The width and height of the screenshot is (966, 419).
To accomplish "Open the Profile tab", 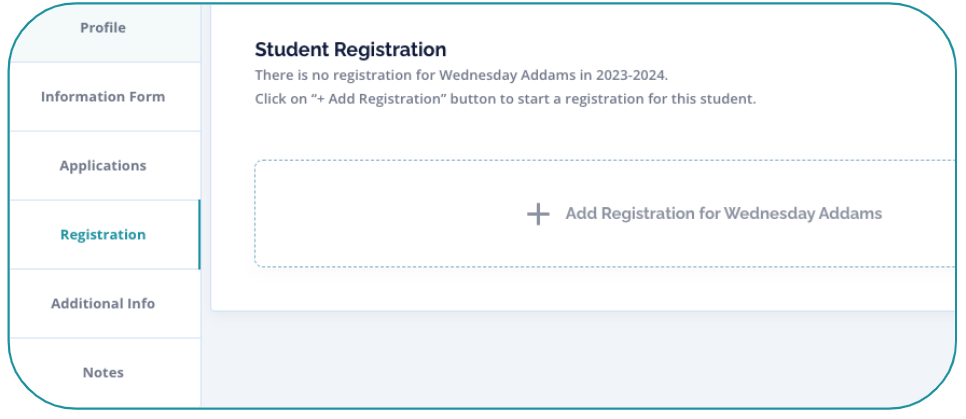I will click(x=103, y=28).
